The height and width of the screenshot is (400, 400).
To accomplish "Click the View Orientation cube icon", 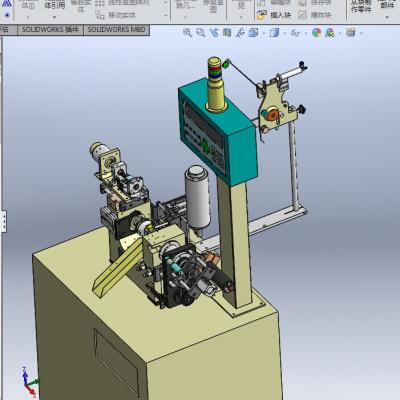I will click(x=253, y=32).
